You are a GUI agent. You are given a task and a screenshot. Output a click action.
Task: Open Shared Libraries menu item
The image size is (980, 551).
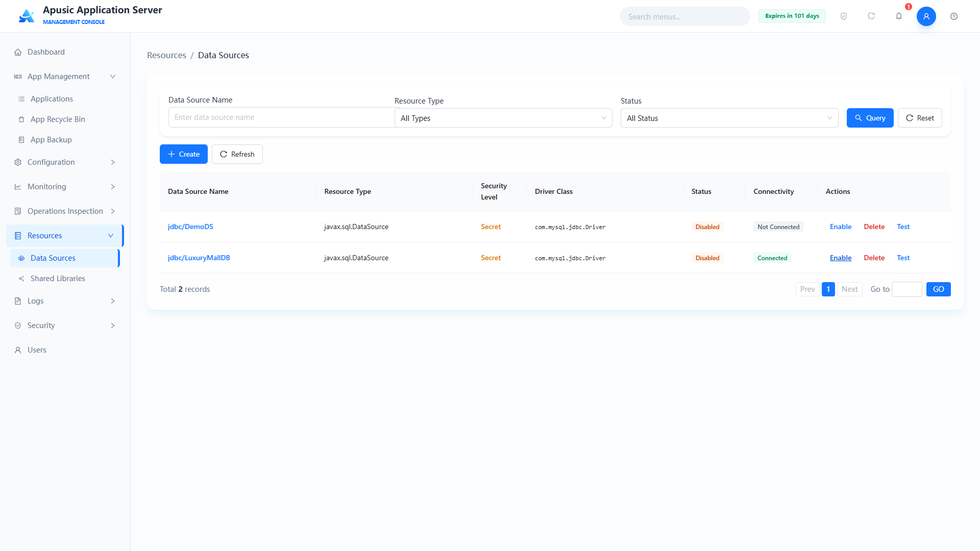point(65,279)
